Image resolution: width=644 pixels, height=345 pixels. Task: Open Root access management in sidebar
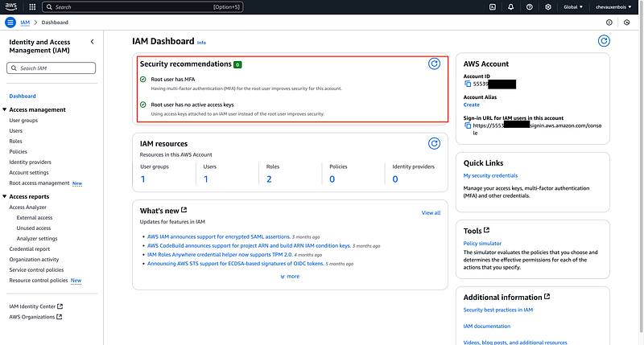coord(39,183)
